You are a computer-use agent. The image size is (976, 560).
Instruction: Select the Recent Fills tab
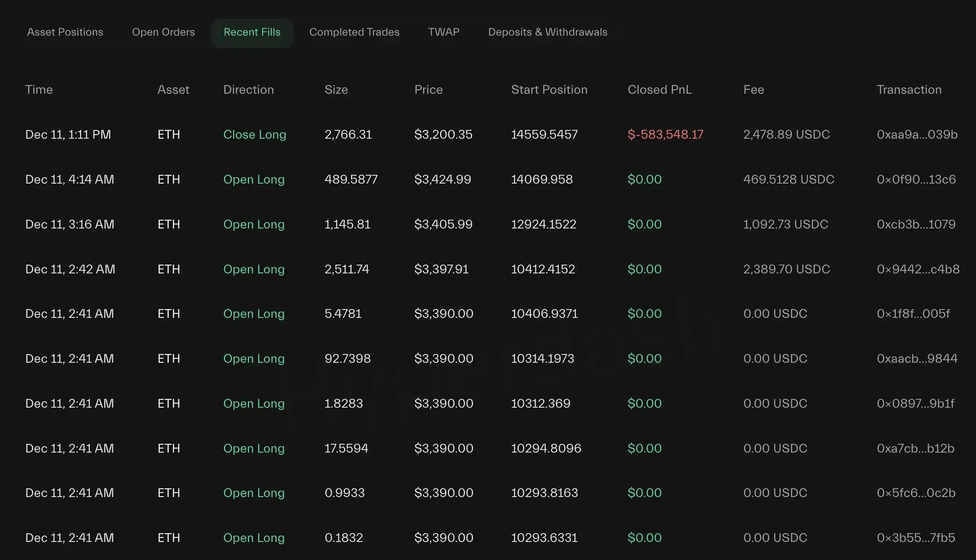pyautogui.click(x=252, y=32)
